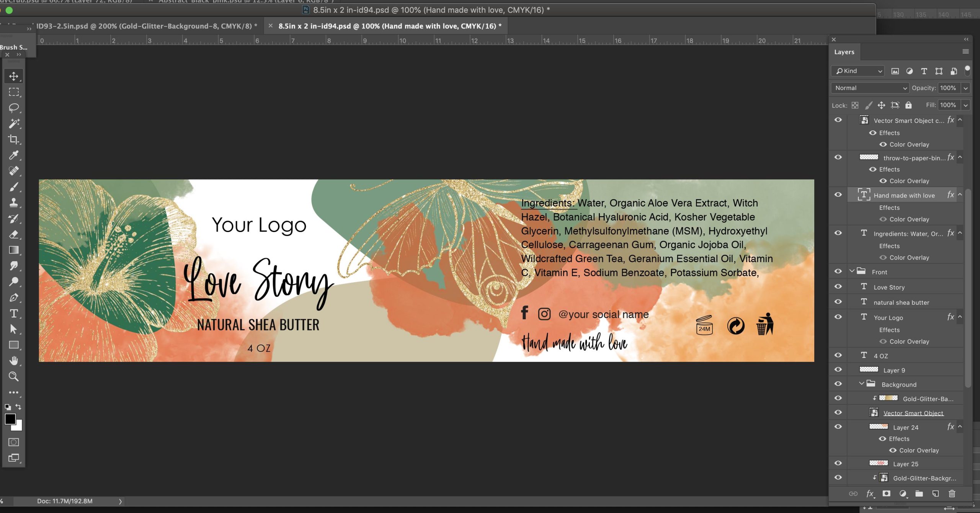Select the Spot Healing Brush tool
The height and width of the screenshot is (513, 980).
click(x=14, y=171)
